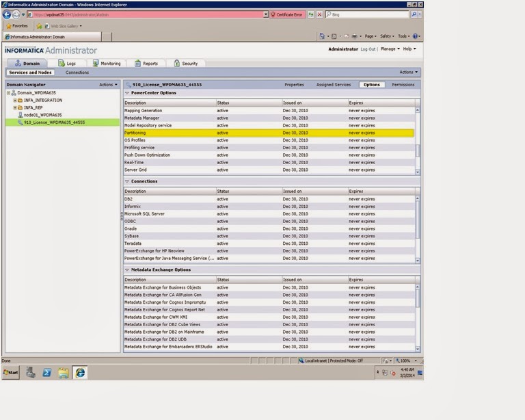Select node01_WPDMA635 in navigator

(42, 115)
